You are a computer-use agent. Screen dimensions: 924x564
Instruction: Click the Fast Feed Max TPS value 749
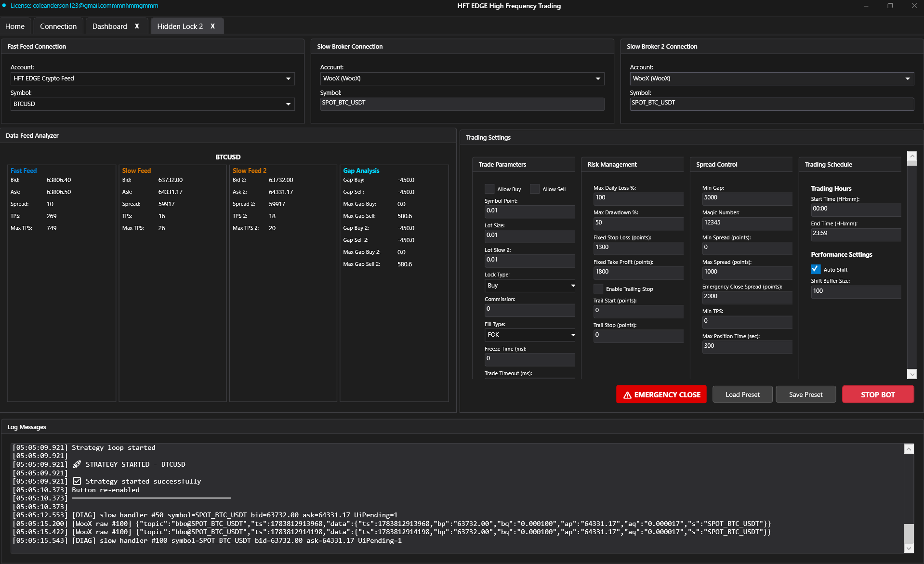(52, 228)
